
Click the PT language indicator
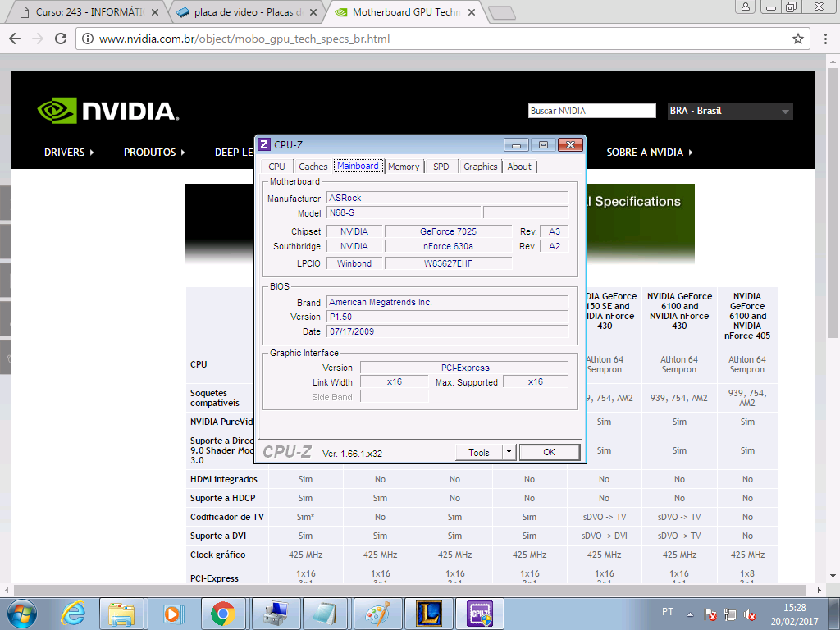coord(668,612)
